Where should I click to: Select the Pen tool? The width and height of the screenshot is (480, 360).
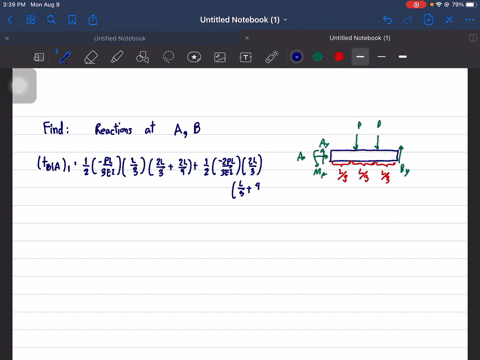[x=65, y=57]
